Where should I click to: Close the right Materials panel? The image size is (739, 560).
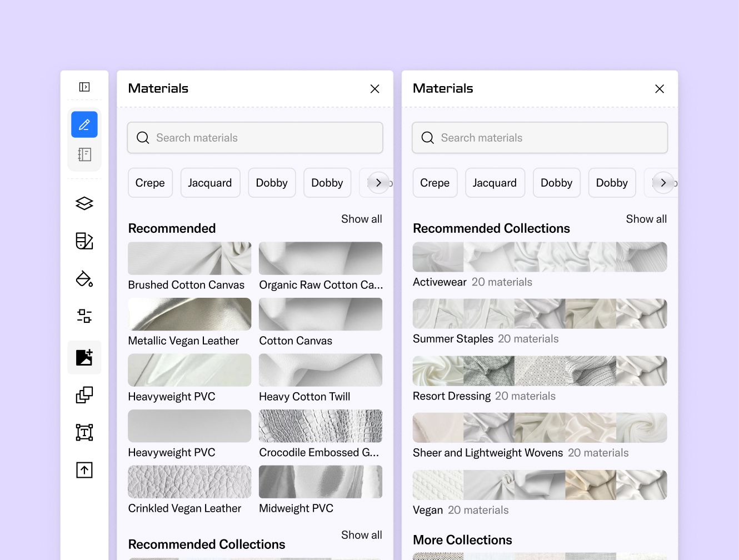click(x=660, y=89)
